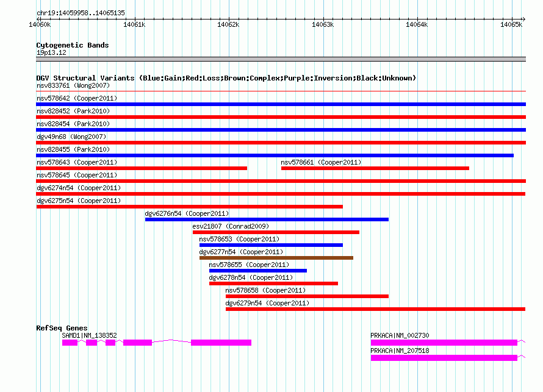This screenshot has width=543, height=392.
Task: Select the red nsv578643 loss bar
Action: click(x=142, y=168)
